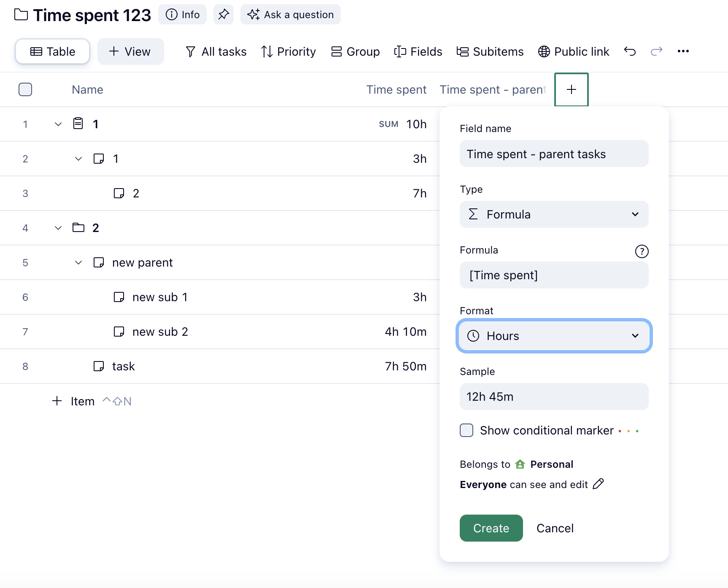The width and height of the screenshot is (728, 588).
Task: Click the redo arrow icon
Action: point(656,51)
